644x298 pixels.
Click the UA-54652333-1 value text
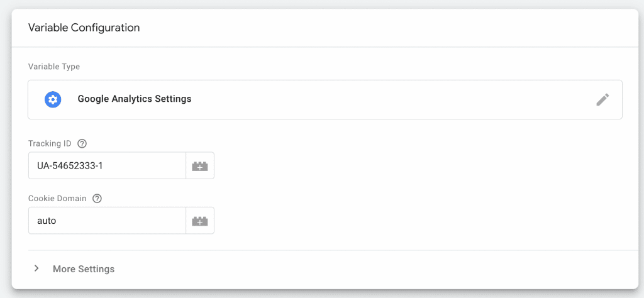(70, 166)
